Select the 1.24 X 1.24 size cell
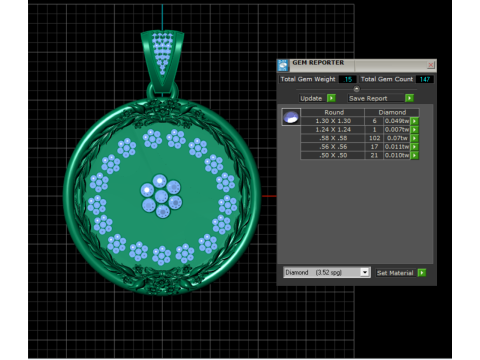The height and width of the screenshot is (360, 480). (333, 130)
